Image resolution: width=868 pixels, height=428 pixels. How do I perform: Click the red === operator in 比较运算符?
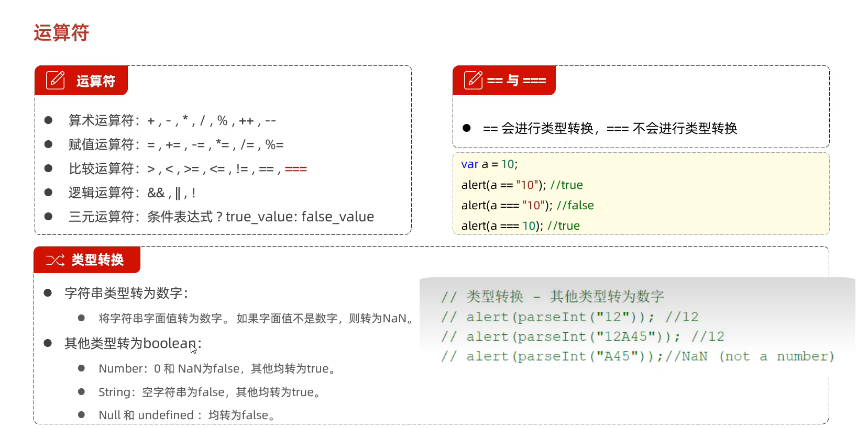295,169
